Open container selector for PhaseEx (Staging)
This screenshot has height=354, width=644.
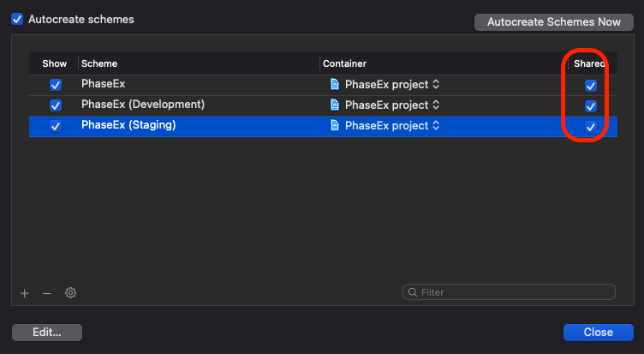point(436,126)
